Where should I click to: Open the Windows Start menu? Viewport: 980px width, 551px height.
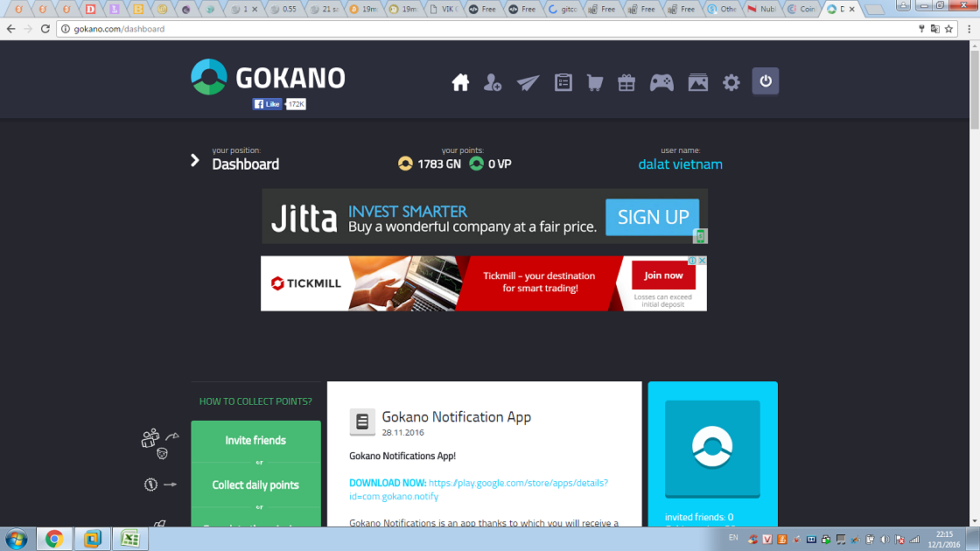click(x=17, y=539)
